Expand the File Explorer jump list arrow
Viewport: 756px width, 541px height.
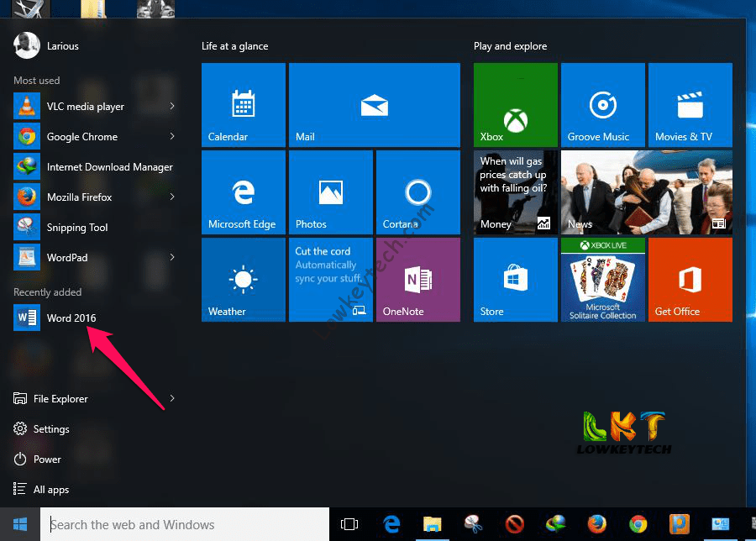[171, 398]
